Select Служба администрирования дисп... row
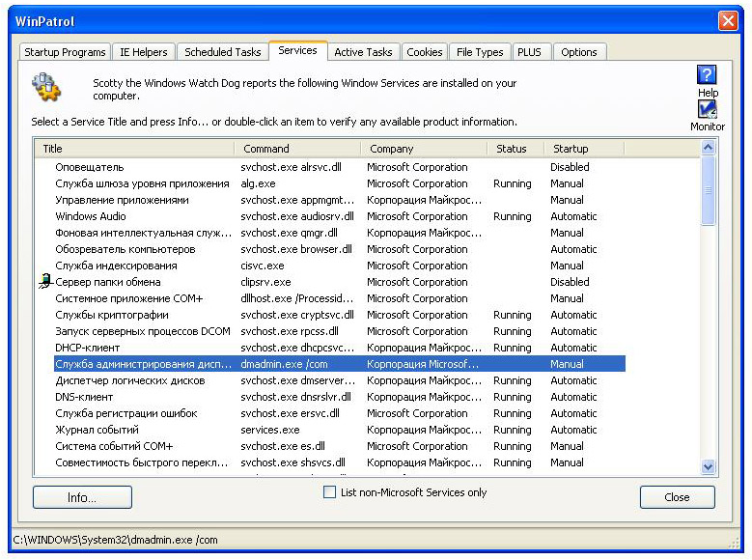Screen dimensions: 752x560 tap(340, 364)
